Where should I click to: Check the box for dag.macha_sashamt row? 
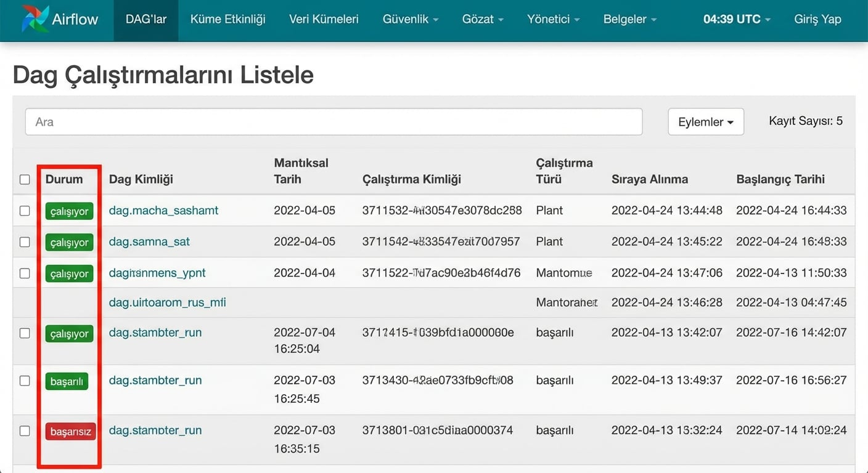tap(25, 211)
